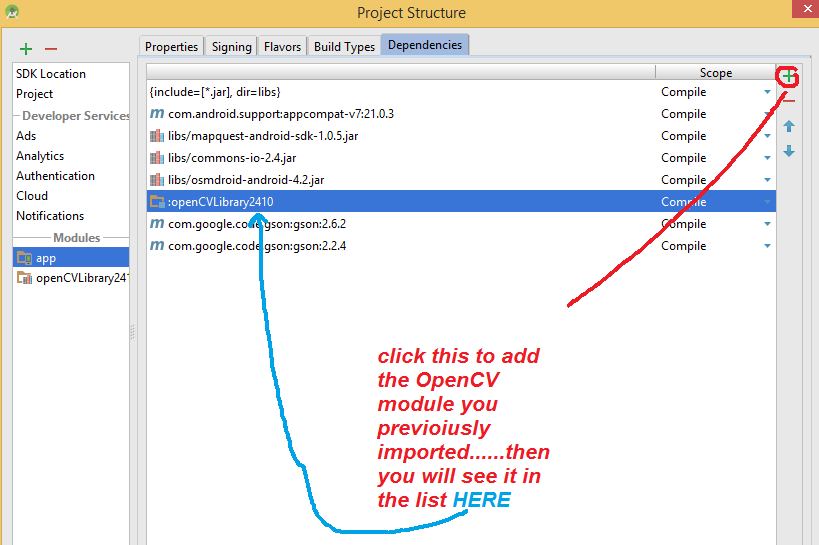The width and height of the screenshot is (819, 545).
Task: Move selected dependency up with arrow
Action: point(789,127)
